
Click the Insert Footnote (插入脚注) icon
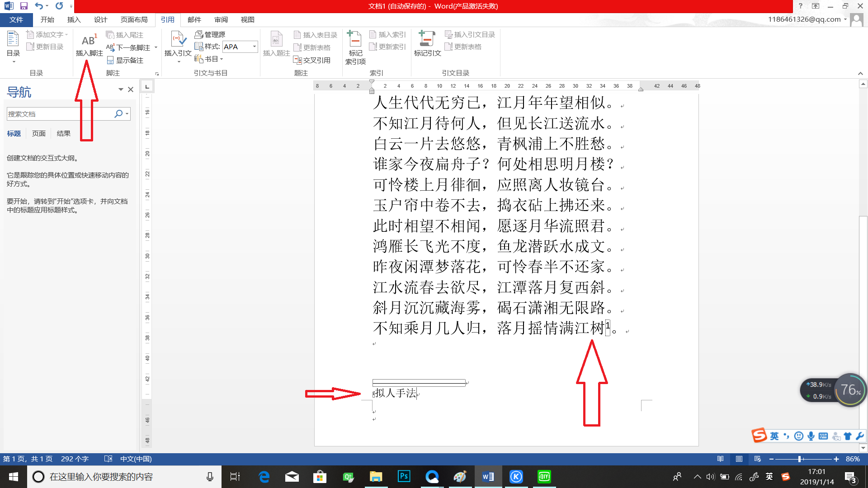click(89, 45)
